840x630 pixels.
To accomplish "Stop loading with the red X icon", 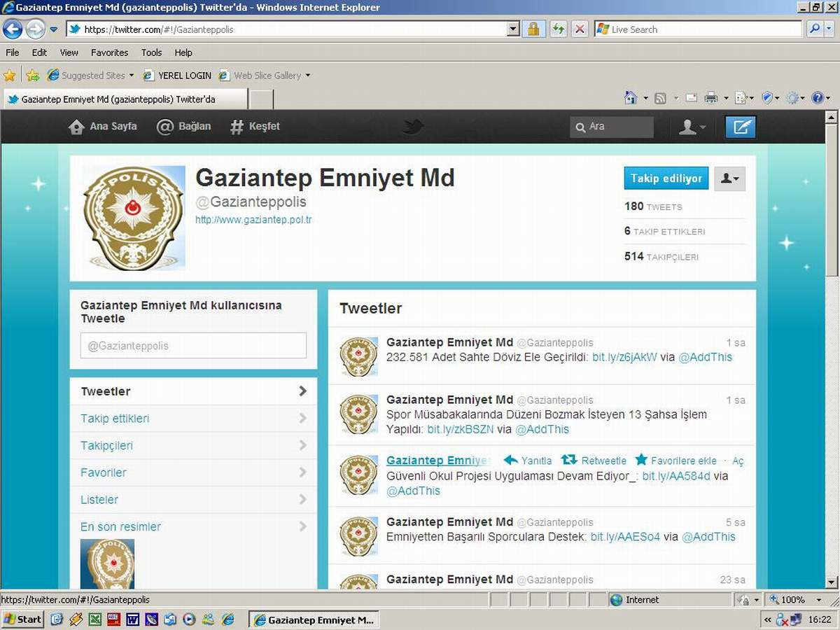I will click(580, 29).
